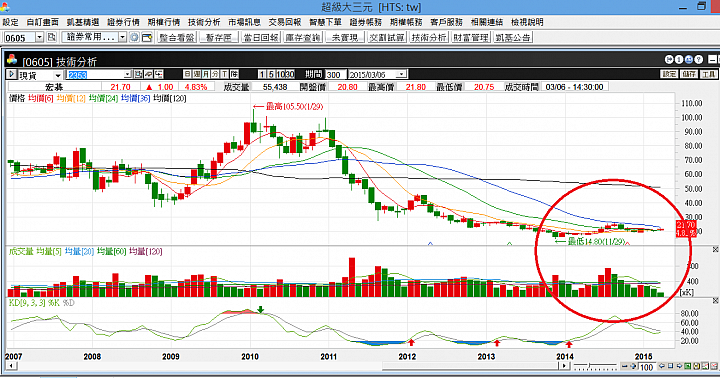Screen dimensions: 720x378
Task: Click the 儲存 button in chart toolbar
Action: pos(689,74)
